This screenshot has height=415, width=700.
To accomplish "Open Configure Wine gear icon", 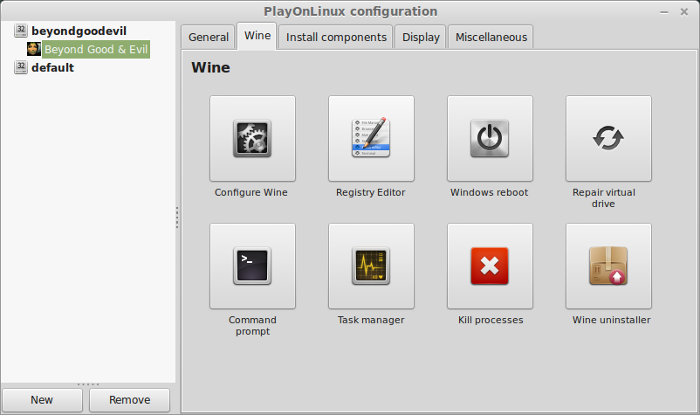I will click(x=252, y=138).
